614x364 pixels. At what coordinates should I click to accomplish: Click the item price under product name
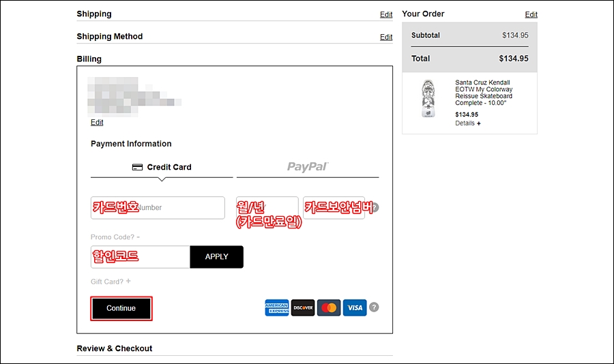(x=467, y=115)
